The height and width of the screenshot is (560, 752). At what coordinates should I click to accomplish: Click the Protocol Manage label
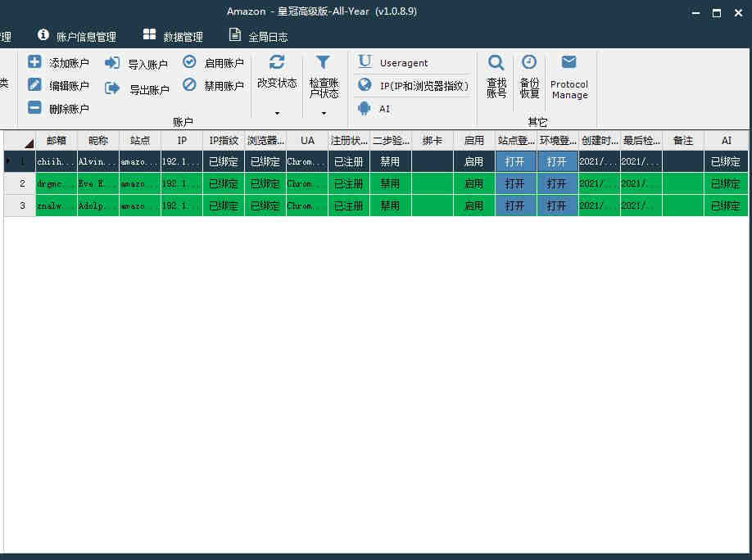pos(569,90)
